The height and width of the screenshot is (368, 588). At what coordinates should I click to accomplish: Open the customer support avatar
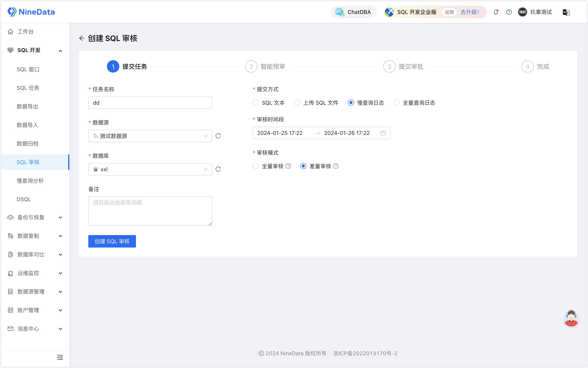[571, 318]
